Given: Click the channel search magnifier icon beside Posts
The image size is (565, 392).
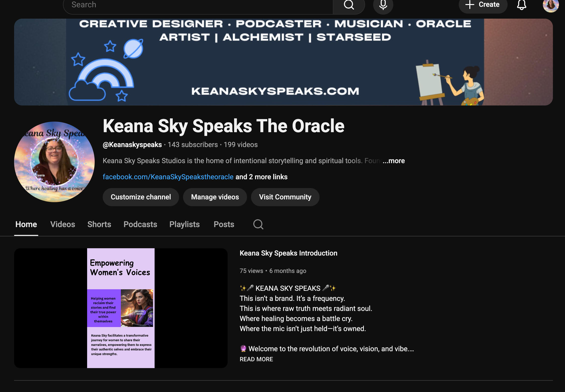Looking at the screenshot, I should click(258, 224).
